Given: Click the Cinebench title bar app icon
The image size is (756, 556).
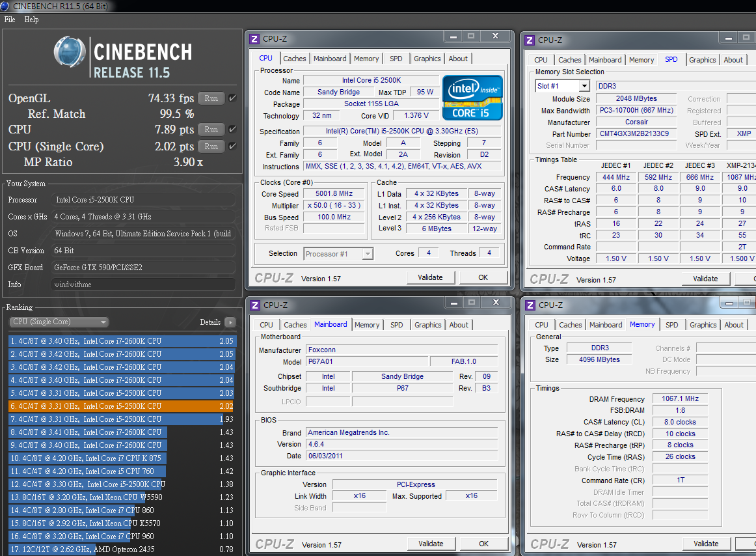Looking at the screenshot, I should coord(5,6).
